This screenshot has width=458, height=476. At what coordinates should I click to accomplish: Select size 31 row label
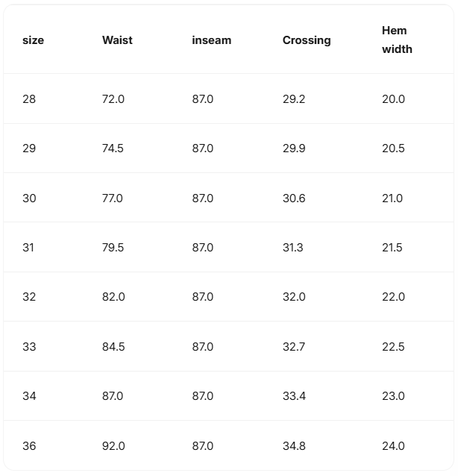(x=28, y=248)
